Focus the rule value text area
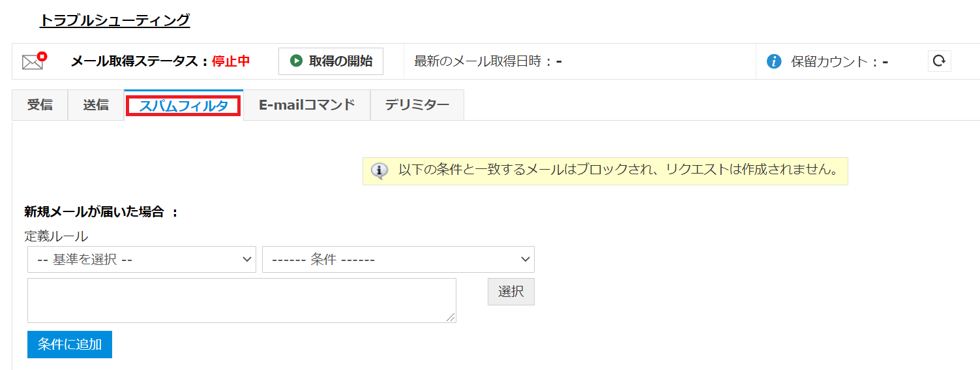The width and height of the screenshot is (980, 370). (x=241, y=300)
